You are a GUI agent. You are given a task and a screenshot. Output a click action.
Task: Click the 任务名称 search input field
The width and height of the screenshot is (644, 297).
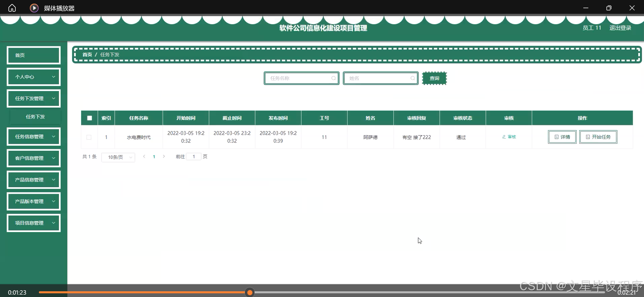click(x=302, y=78)
